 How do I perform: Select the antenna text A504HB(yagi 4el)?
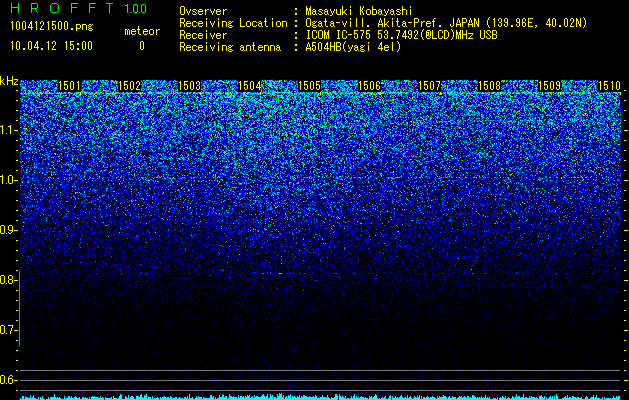pyautogui.click(x=353, y=47)
